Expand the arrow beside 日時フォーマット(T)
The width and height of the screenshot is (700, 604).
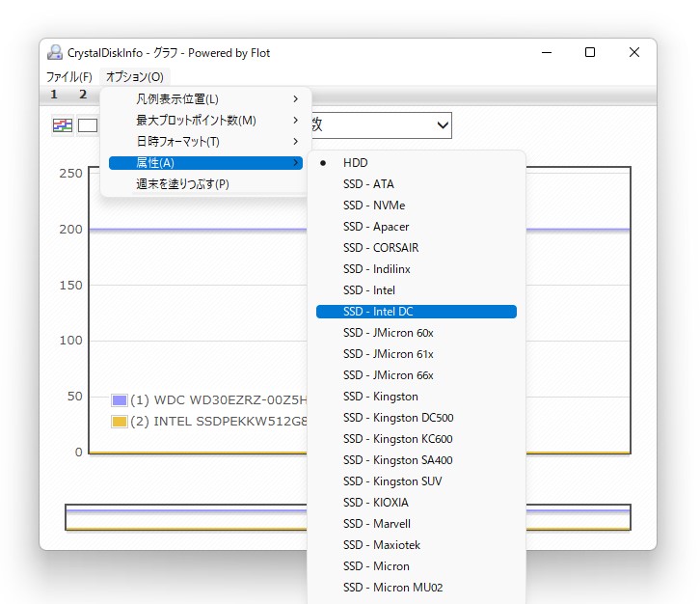pyautogui.click(x=295, y=141)
